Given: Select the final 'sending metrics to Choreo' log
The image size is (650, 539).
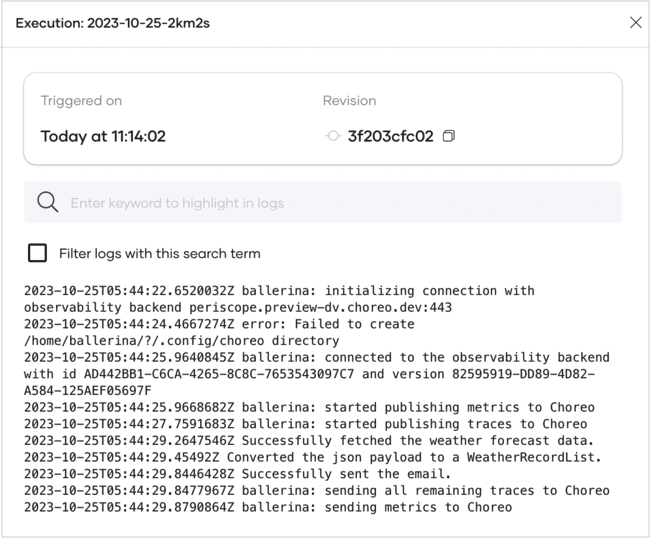Looking at the screenshot, I should click(267, 507).
